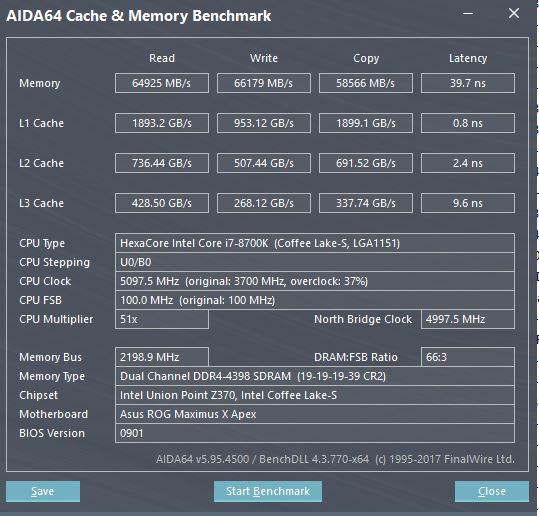Click the CPU Type field HexaCore i7-8700K
This screenshot has height=516, width=539.
tap(315, 243)
